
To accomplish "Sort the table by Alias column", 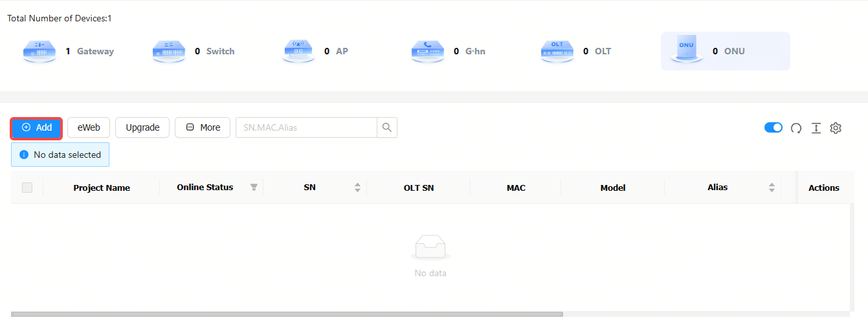I will pyautogui.click(x=772, y=188).
